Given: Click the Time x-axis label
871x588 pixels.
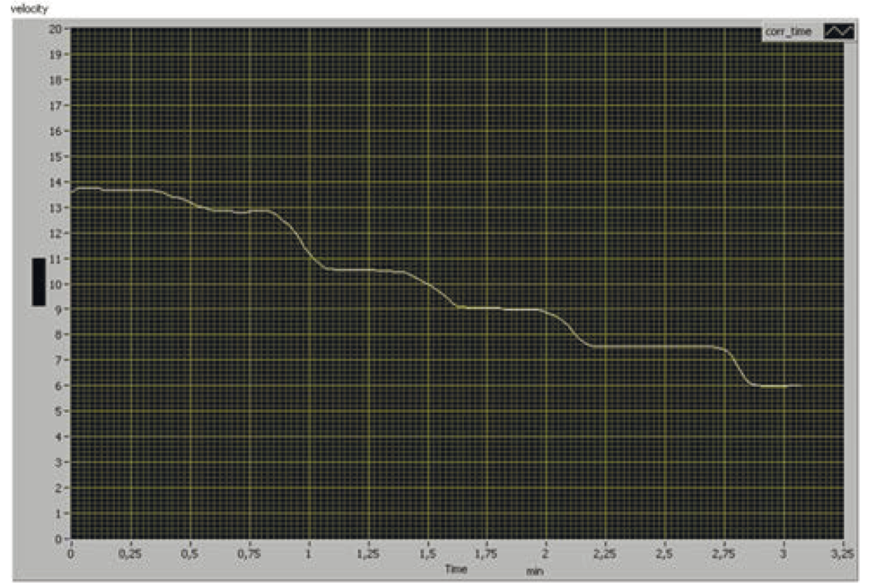Looking at the screenshot, I should coord(456,568).
